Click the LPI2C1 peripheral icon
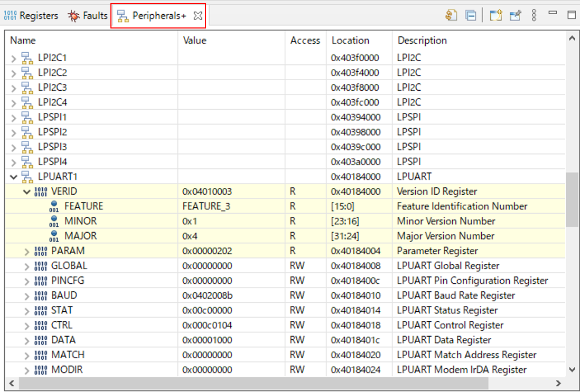The height and width of the screenshot is (392, 580). click(27, 58)
